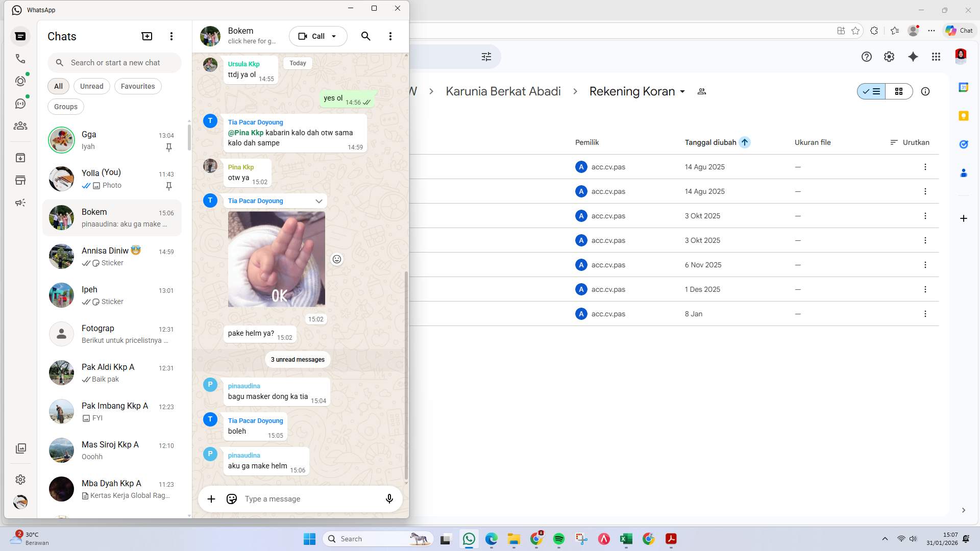Open the Communities panel in WhatsApp

point(20,126)
